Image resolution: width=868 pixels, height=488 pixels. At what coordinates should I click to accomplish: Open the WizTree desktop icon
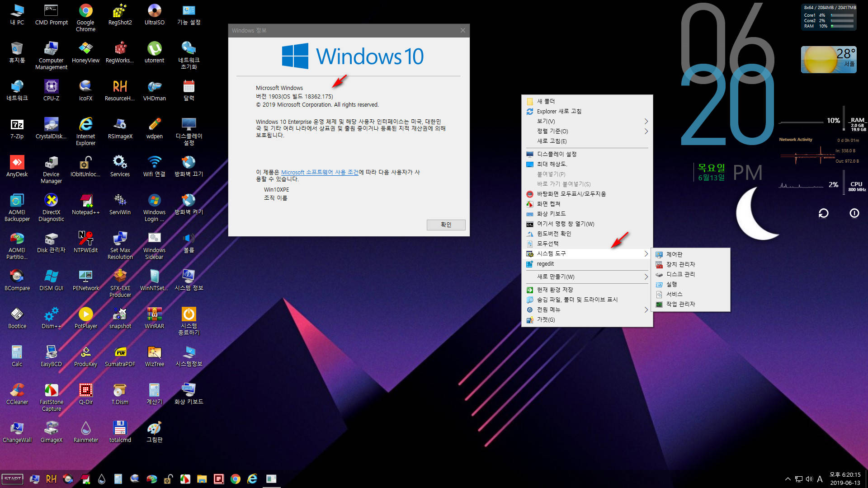154,356
